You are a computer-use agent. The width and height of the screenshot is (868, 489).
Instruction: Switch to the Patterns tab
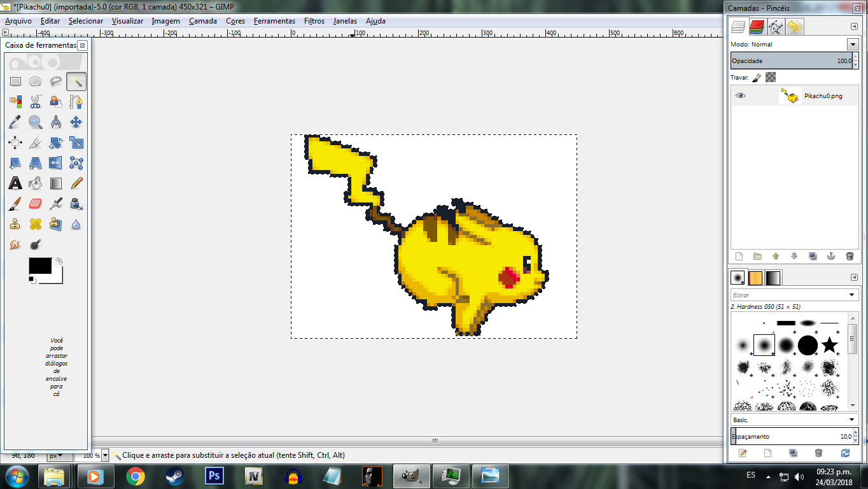[x=755, y=278]
